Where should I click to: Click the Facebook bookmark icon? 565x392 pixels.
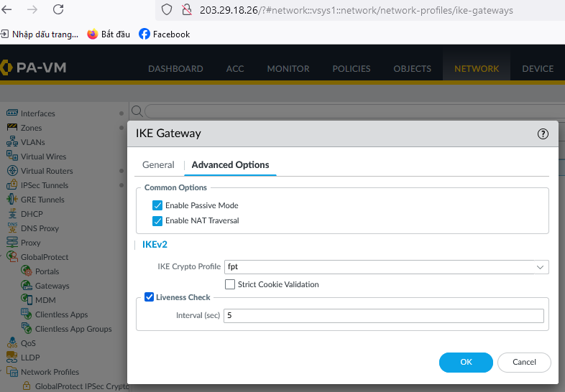[144, 34]
